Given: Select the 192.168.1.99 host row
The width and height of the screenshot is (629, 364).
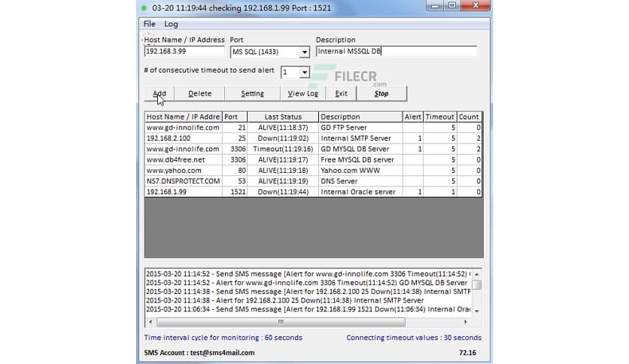Looking at the screenshot, I should coord(313,192).
